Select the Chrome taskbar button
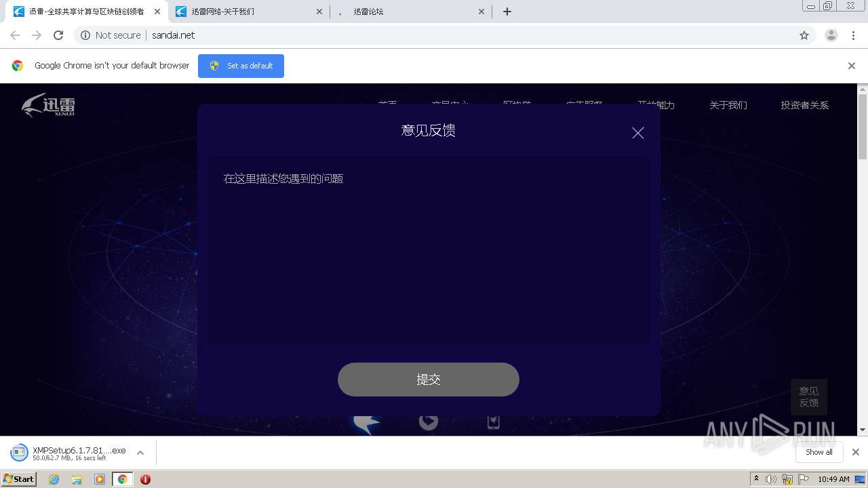 pyautogui.click(x=122, y=479)
